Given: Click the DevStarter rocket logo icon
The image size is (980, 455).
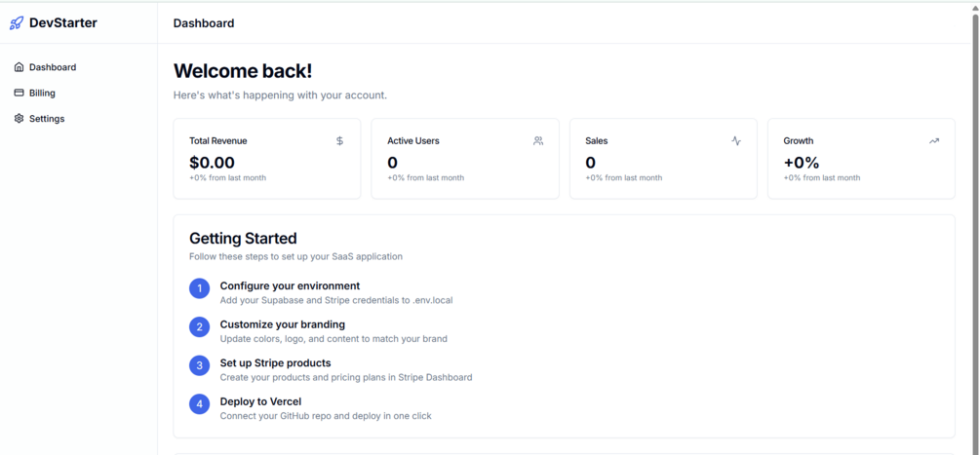Looking at the screenshot, I should pos(17,23).
